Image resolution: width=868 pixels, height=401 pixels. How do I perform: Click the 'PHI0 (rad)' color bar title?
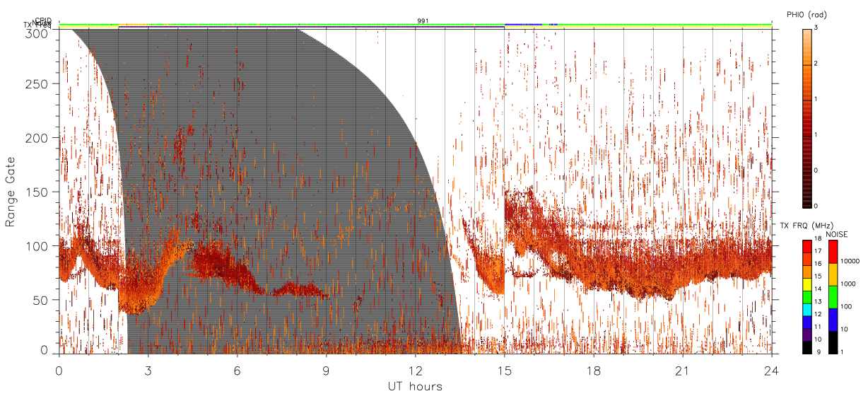coord(807,16)
